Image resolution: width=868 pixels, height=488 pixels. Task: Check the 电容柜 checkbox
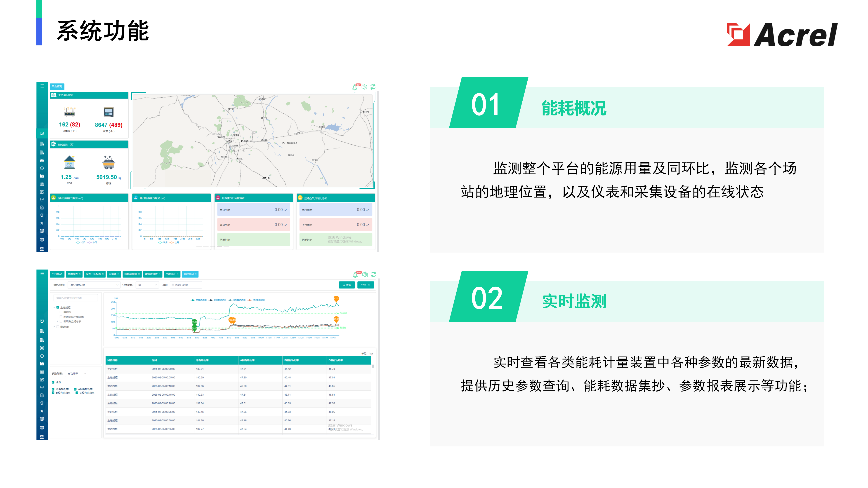coord(61,312)
